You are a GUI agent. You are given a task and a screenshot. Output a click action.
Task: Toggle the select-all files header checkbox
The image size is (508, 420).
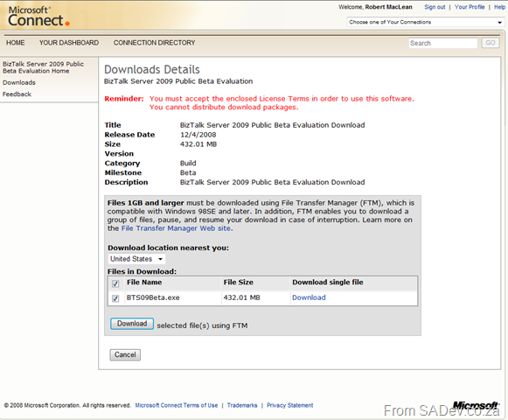tap(115, 283)
